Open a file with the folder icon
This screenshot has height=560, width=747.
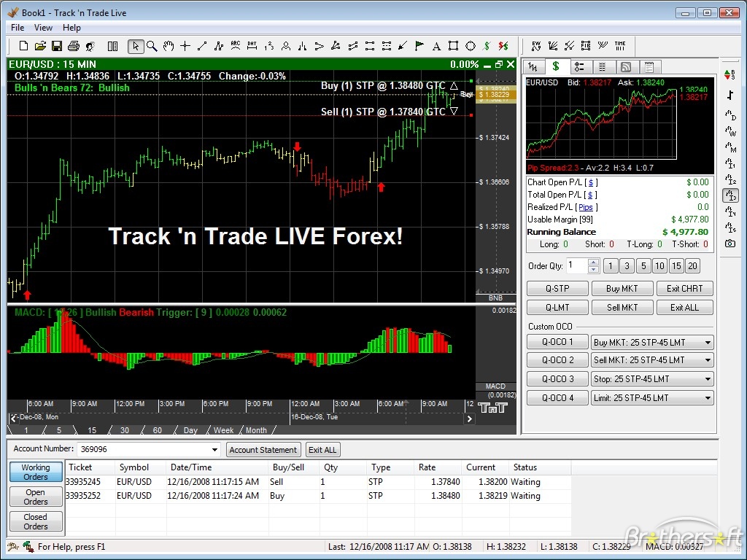(x=40, y=46)
